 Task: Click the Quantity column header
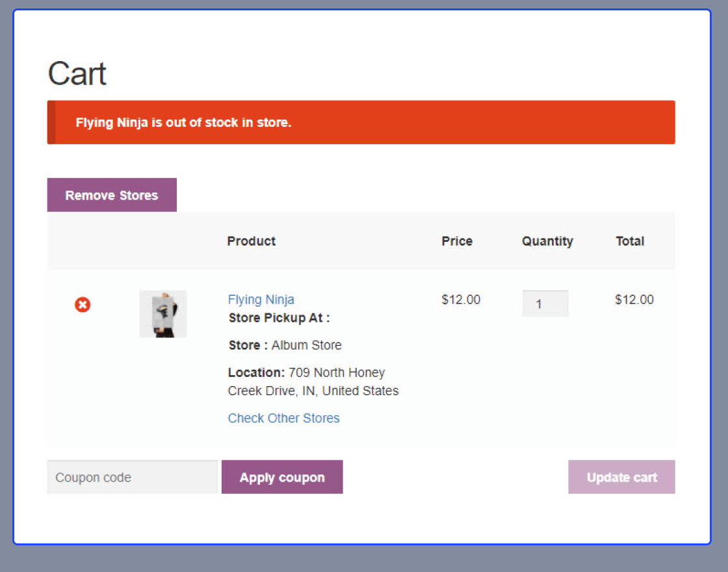(x=547, y=241)
